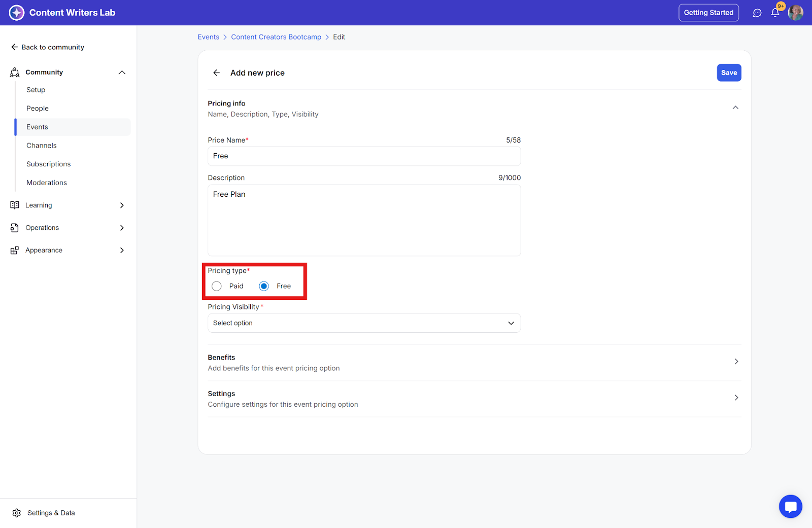Open Content Creators Bootcamp breadcrumb
Viewport: 812px width, 528px height.
click(276, 37)
